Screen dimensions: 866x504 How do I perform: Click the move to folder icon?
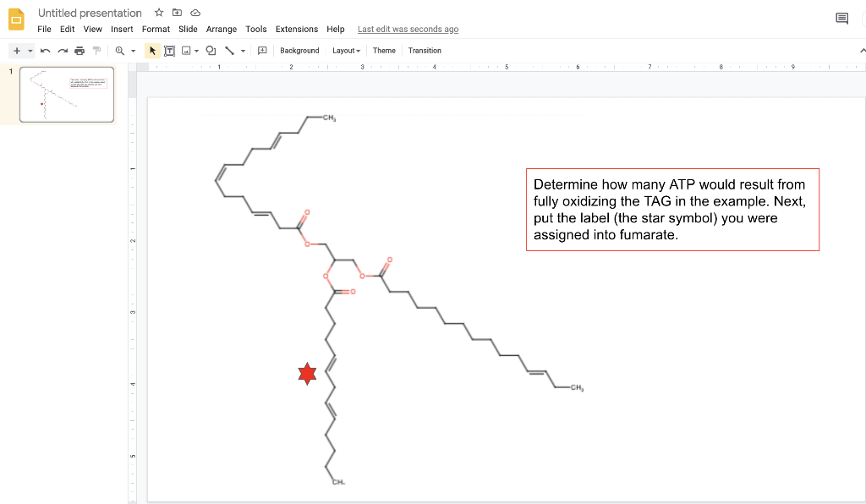coord(178,13)
